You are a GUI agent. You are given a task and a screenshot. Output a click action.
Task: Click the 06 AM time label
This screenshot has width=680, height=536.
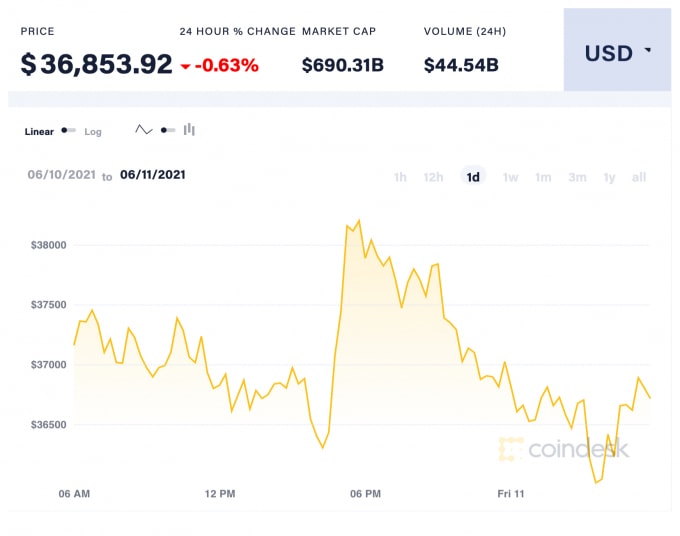(74, 494)
